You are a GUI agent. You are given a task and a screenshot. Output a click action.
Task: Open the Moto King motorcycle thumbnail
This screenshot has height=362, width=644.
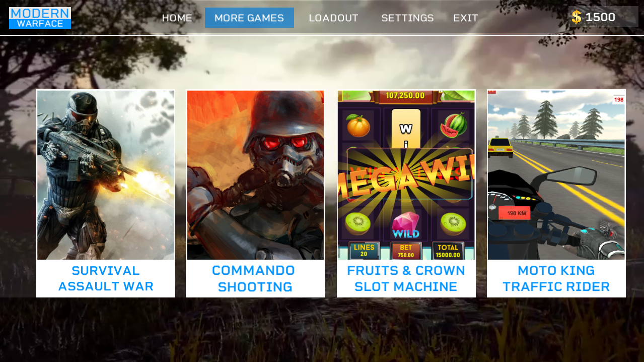tap(556, 175)
